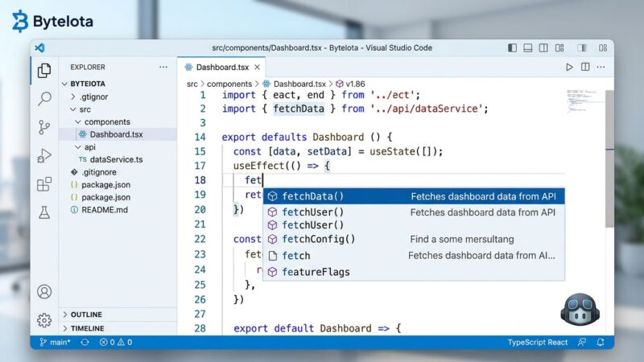Toggle the split editor layout icon in title bar

point(543,47)
